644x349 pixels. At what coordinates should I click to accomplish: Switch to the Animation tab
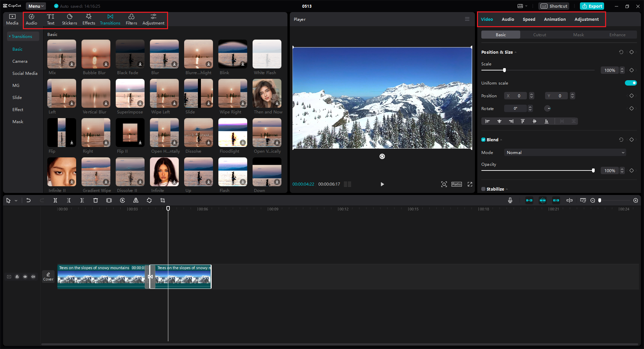coord(554,19)
